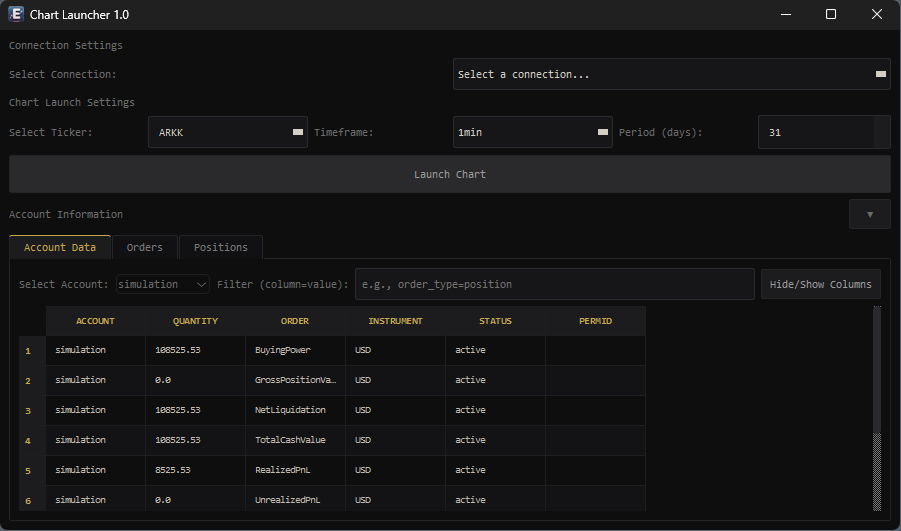Click the TotalCashValue row's 108525.53 quantity
The height and width of the screenshot is (531, 901).
coord(195,440)
